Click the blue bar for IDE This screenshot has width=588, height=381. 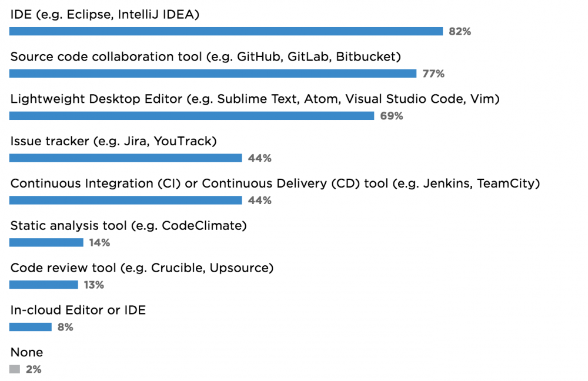click(x=226, y=31)
